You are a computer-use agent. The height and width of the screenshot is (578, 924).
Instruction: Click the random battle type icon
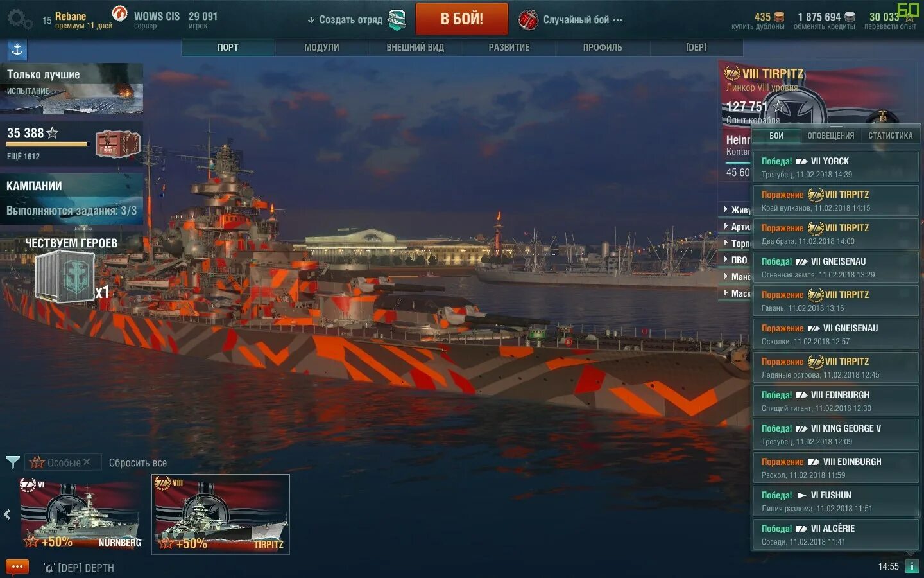click(528, 20)
